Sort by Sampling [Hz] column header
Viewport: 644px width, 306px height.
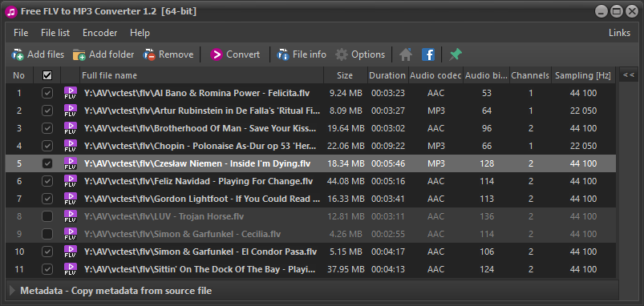click(x=583, y=75)
